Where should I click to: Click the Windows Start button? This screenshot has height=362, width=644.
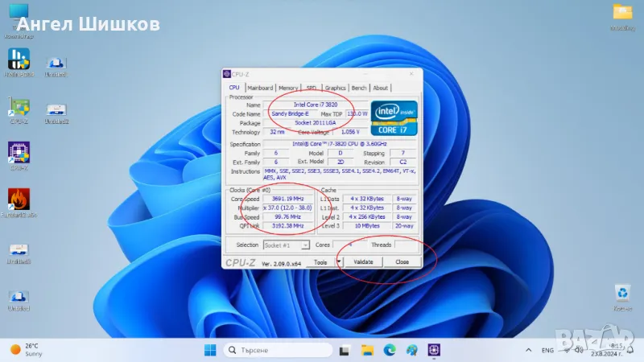[209, 350]
